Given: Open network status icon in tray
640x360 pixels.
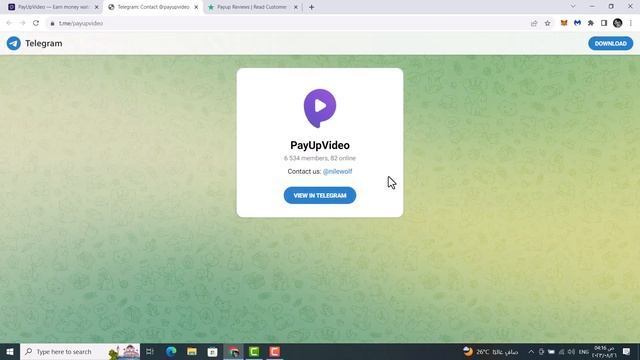Looking at the screenshot, I should pos(561,351).
